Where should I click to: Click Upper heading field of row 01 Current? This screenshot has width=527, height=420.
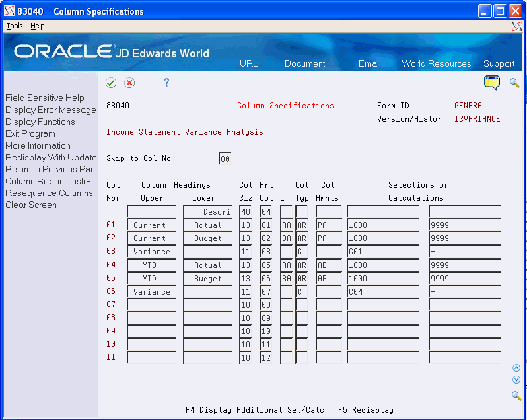tap(152, 225)
